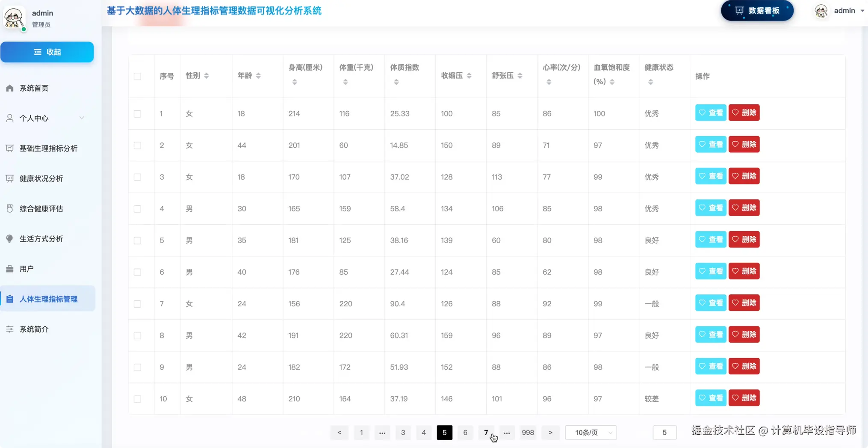
Task: Go to page 998 in pagination
Action: click(528, 432)
